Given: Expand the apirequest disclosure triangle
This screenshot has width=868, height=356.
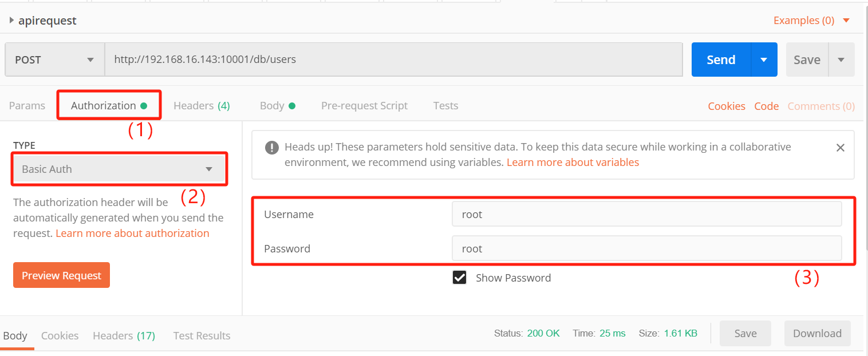Looking at the screenshot, I should 11,21.
